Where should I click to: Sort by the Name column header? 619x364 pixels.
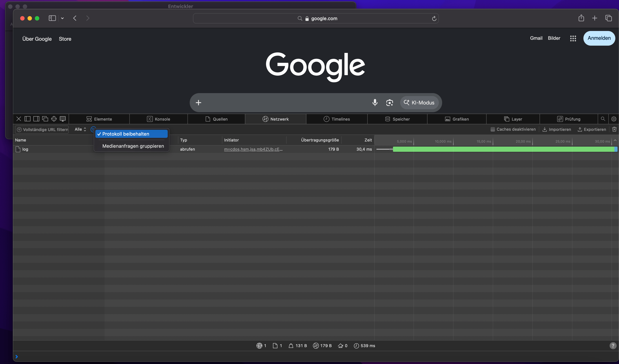click(20, 140)
